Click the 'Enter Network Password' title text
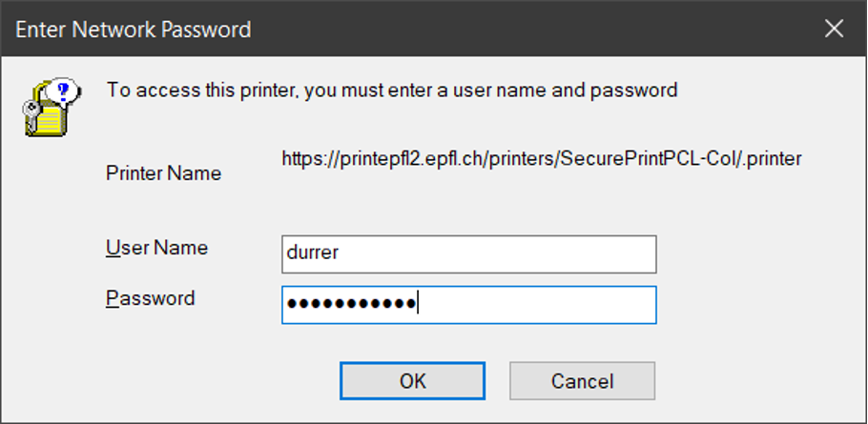The height and width of the screenshot is (424, 868). point(134,30)
